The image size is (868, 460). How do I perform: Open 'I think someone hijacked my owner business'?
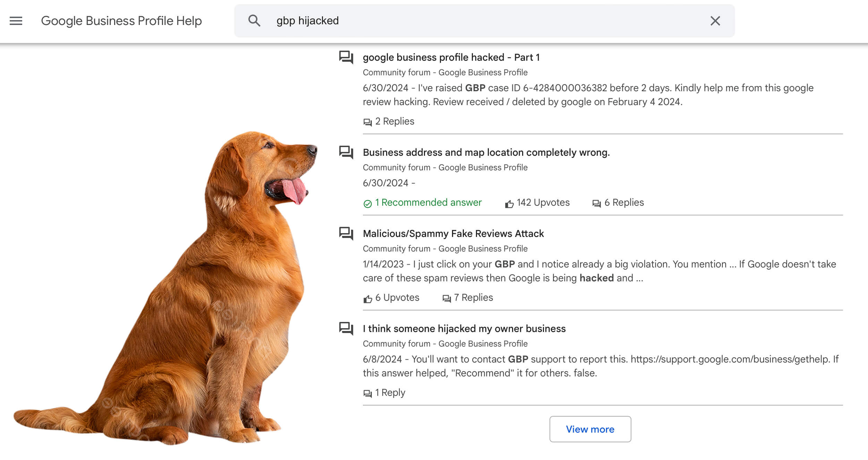464,329
